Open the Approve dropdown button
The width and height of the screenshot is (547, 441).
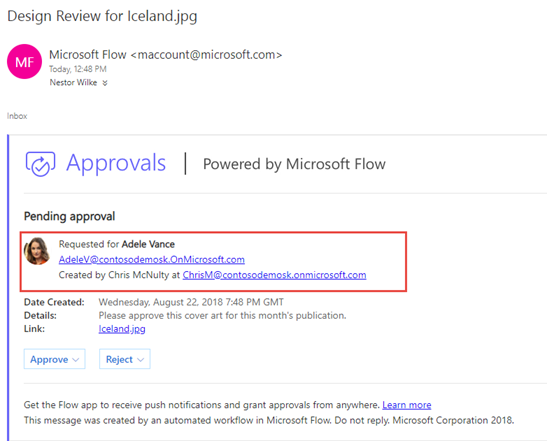point(55,359)
